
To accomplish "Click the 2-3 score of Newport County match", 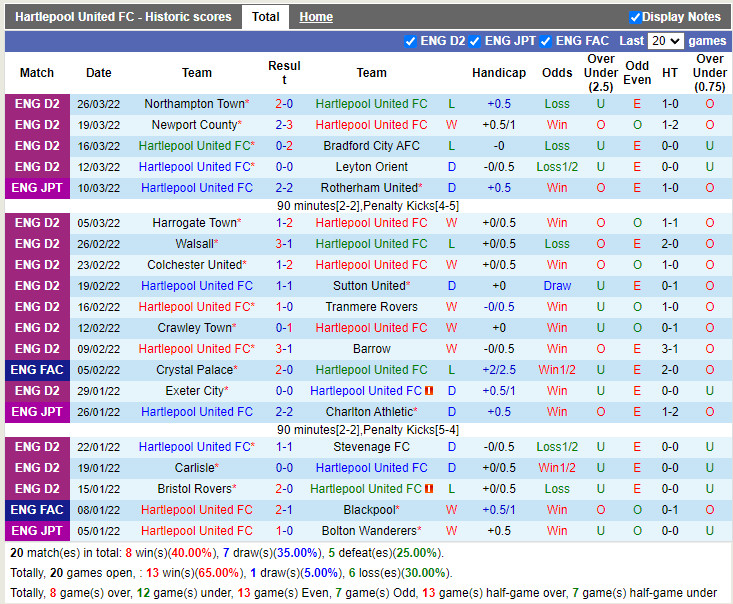I will [284, 125].
